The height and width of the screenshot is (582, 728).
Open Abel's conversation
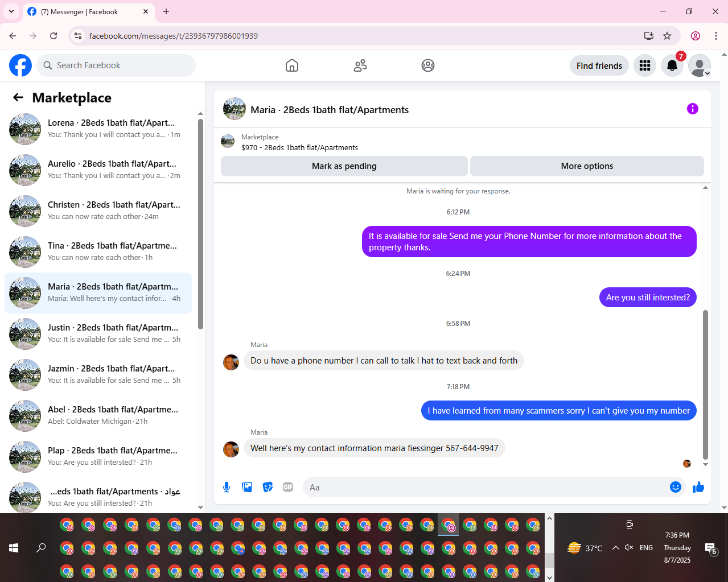[98, 415]
